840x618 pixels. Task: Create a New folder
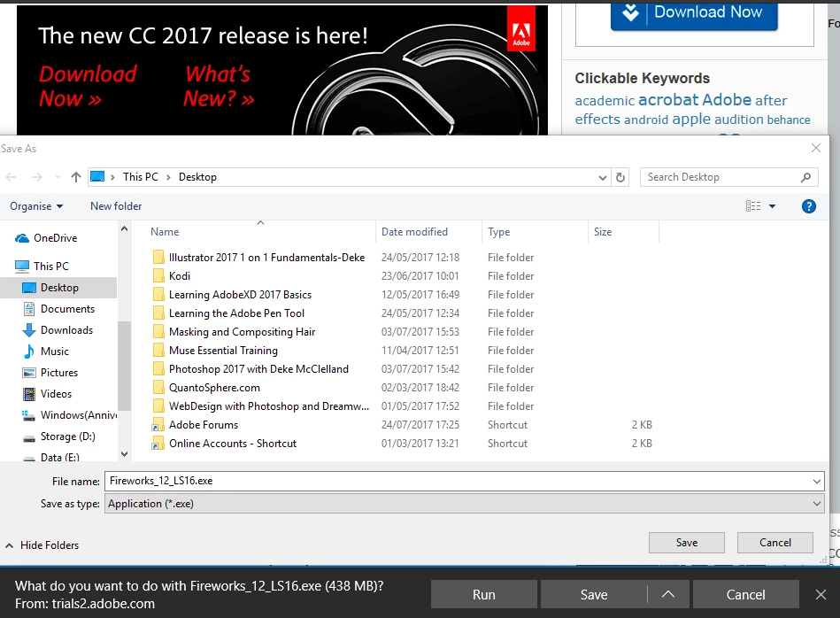coord(116,205)
